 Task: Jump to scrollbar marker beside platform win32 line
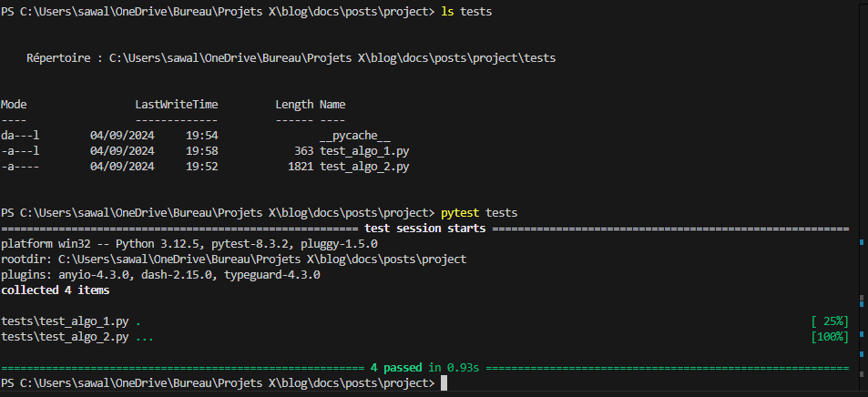point(862,242)
